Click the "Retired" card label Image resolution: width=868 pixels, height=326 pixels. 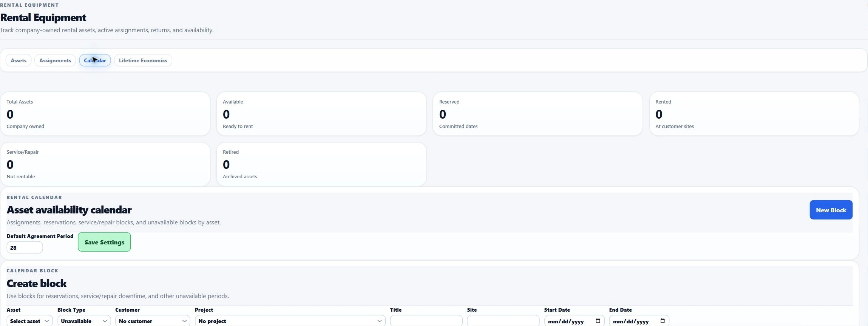point(231,152)
